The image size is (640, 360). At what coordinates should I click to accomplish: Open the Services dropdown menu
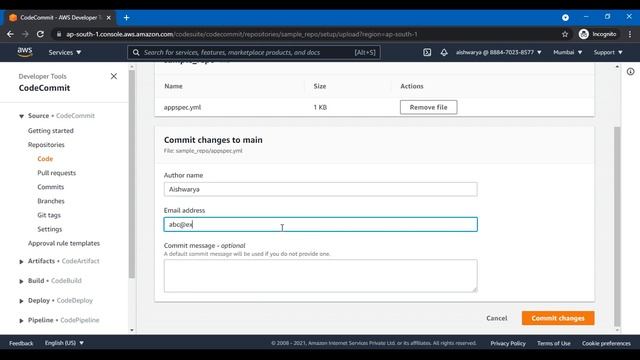click(x=65, y=52)
